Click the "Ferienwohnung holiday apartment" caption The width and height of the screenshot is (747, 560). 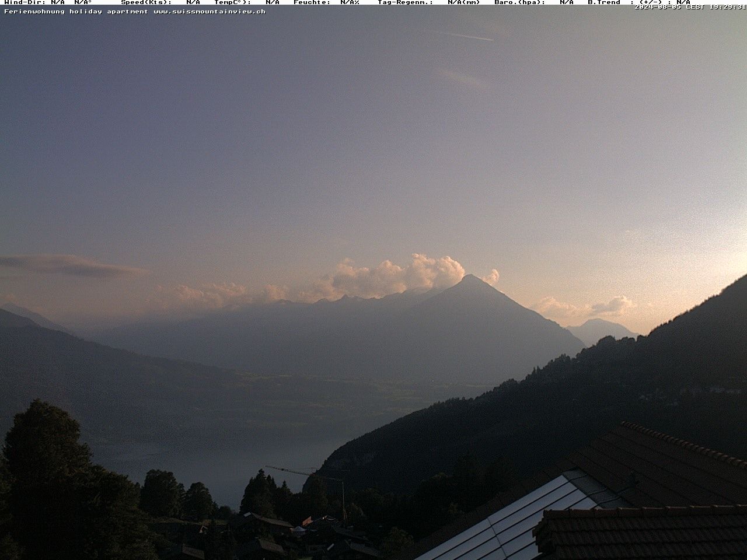point(76,12)
